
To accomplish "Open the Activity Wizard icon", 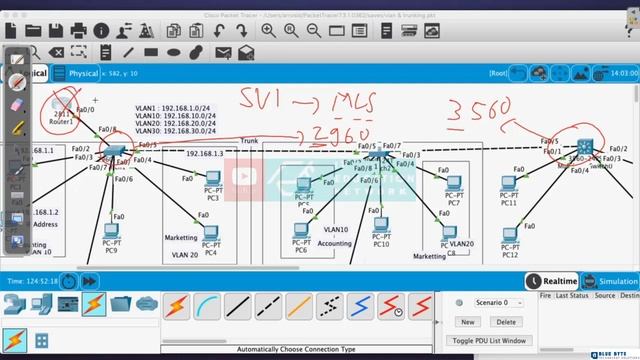I will coord(124,31).
